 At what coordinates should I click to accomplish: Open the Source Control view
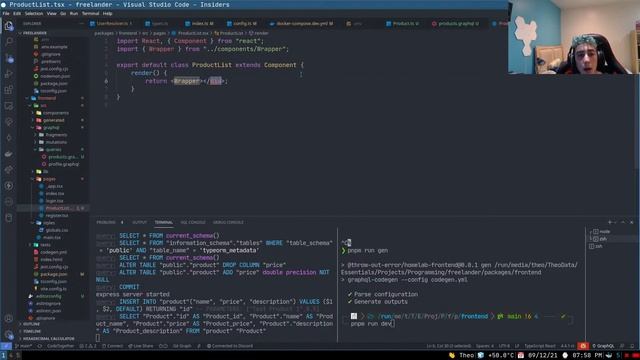(x=9, y=58)
